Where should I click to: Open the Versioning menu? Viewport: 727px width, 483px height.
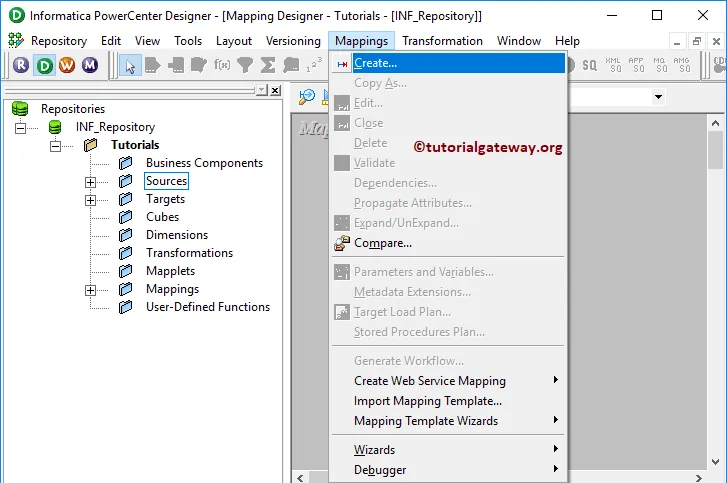point(293,41)
